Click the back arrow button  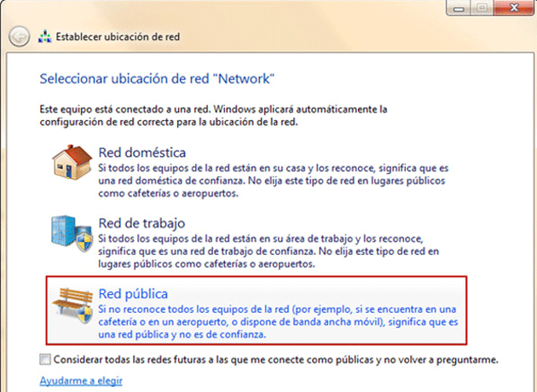(20, 37)
